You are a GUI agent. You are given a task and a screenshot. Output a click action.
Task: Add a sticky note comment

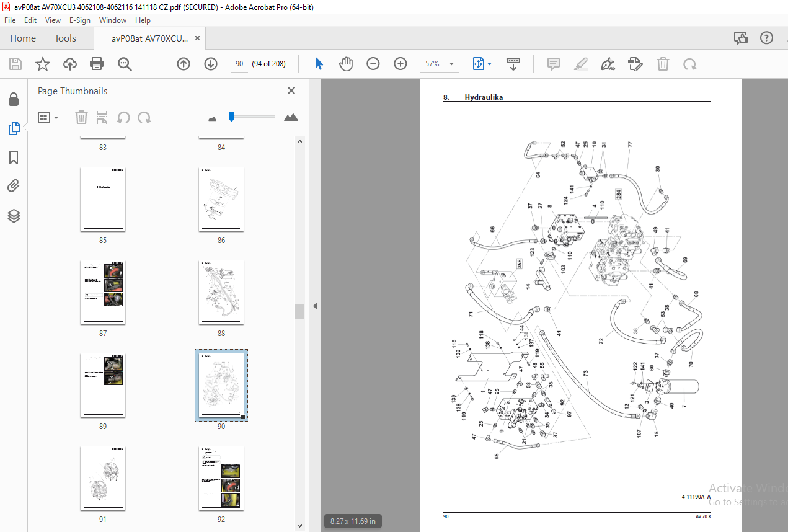pyautogui.click(x=554, y=64)
